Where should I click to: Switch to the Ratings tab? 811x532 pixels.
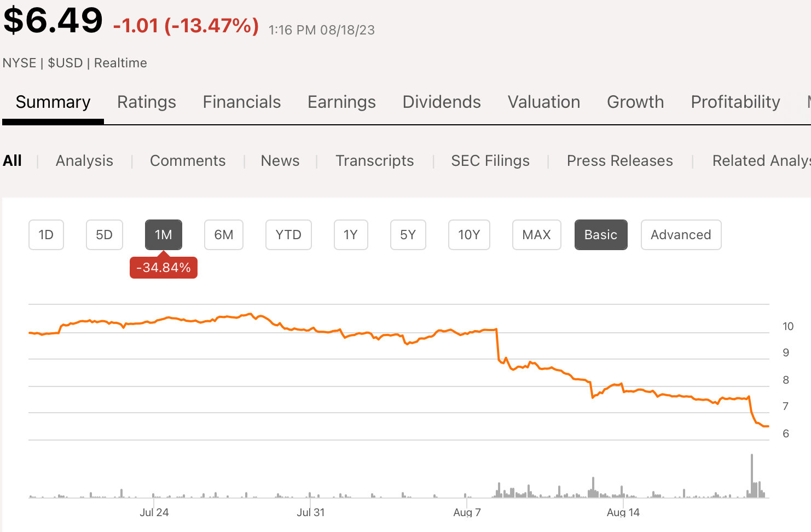(146, 102)
